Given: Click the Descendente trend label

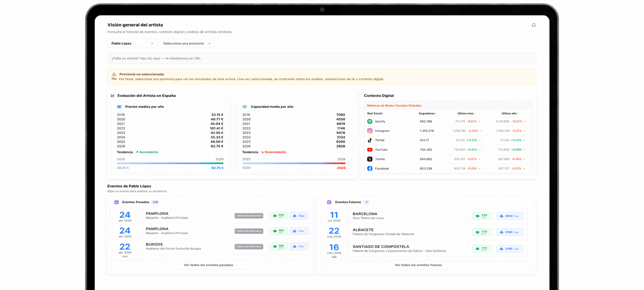Looking at the screenshot, I should click(x=273, y=152).
